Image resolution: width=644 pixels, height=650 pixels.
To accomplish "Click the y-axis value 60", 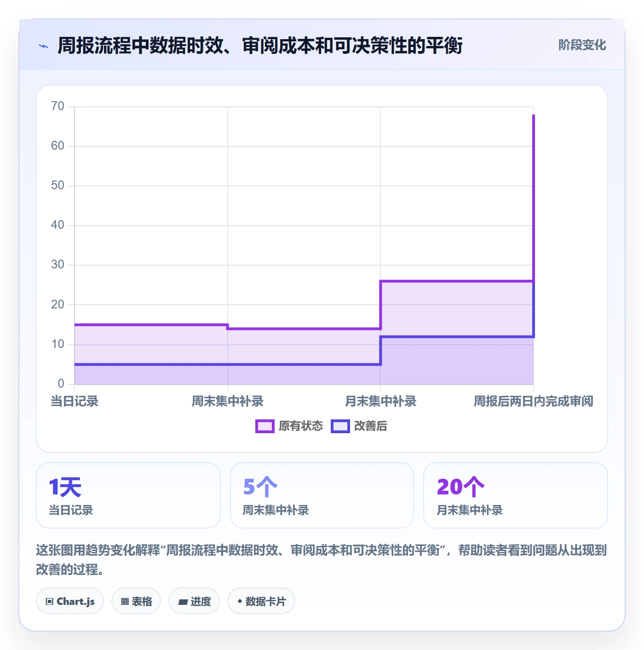I will (57, 146).
